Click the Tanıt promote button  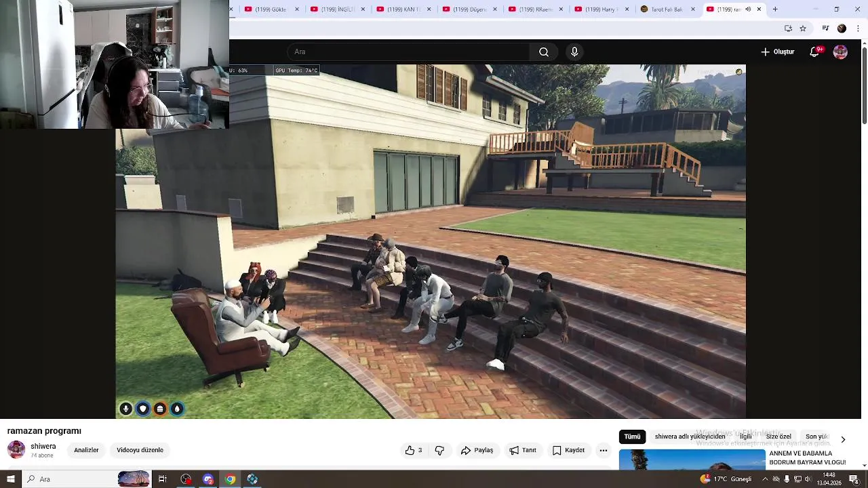click(x=523, y=450)
